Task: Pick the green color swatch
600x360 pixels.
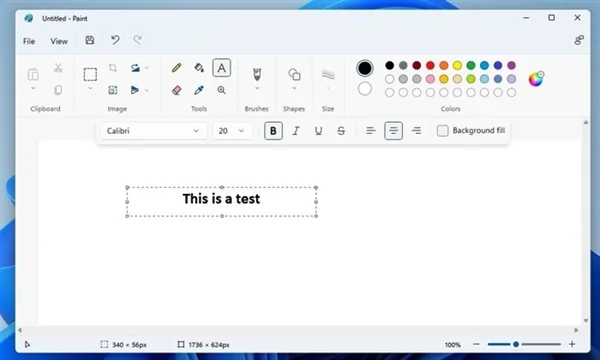Action: click(x=471, y=65)
